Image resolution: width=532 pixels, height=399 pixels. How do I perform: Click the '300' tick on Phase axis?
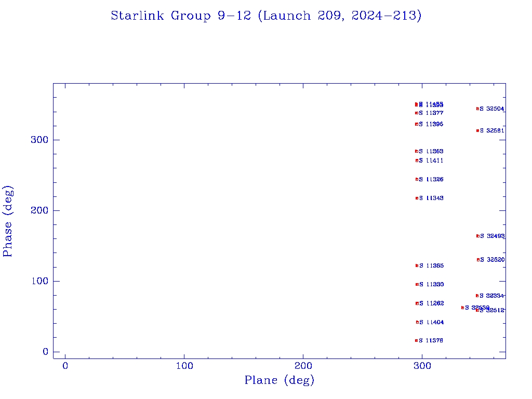coord(39,140)
